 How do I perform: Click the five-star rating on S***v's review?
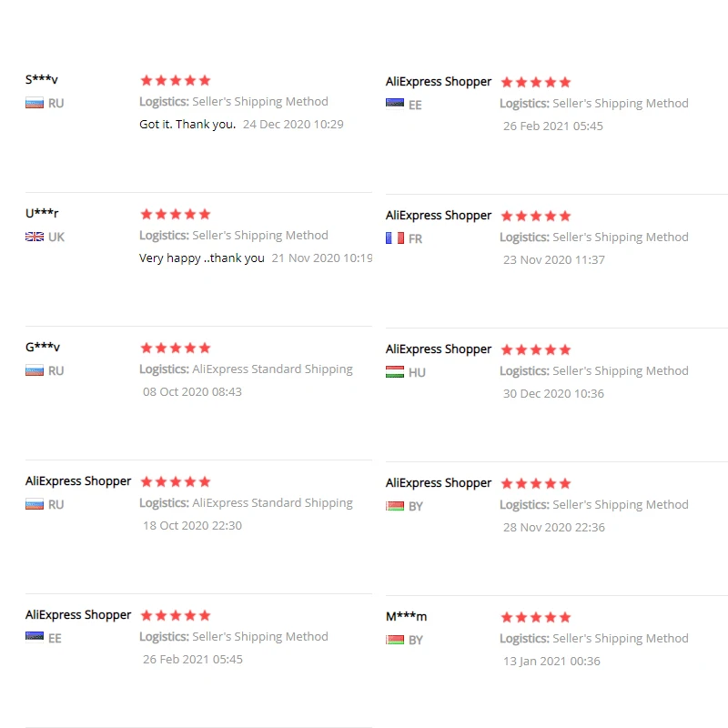[175, 80]
